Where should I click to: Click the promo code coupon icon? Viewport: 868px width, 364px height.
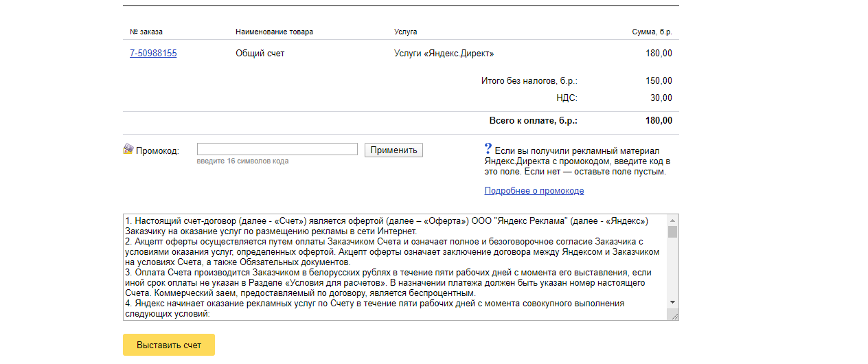(x=128, y=149)
